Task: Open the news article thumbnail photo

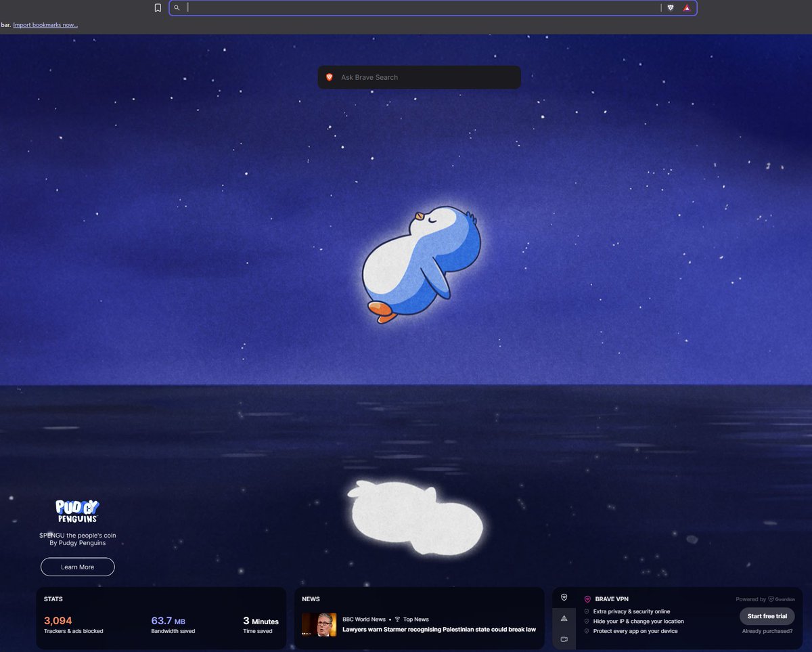Action: [x=319, y=624]
